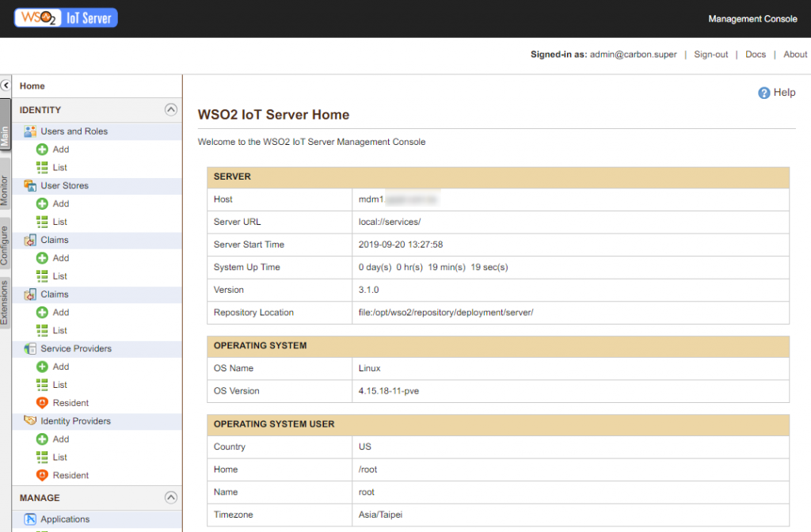
Task: Click List under Identity Providers
Action: tap(59, 457)
